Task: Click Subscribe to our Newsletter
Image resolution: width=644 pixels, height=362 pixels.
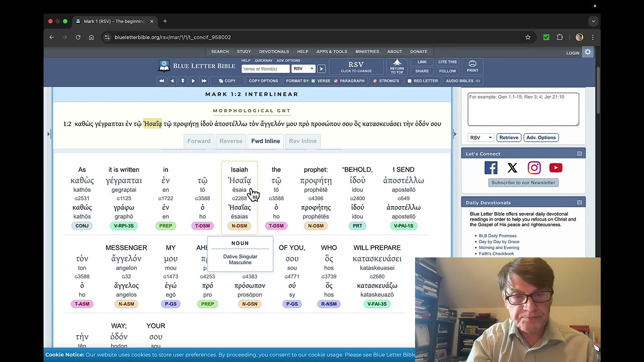Action: pyautogui.click(x=523, y=183)
